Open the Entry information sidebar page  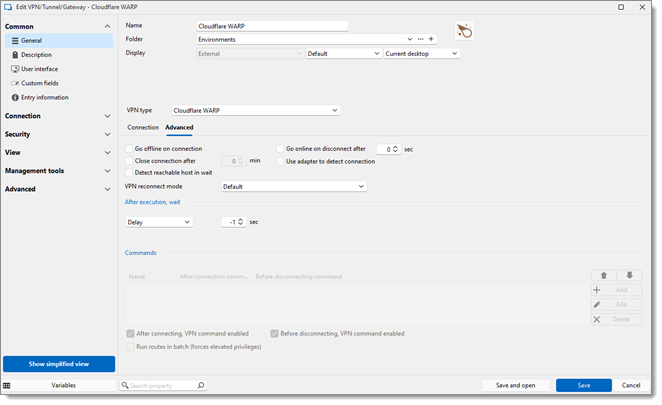click(x=59, y=98)
